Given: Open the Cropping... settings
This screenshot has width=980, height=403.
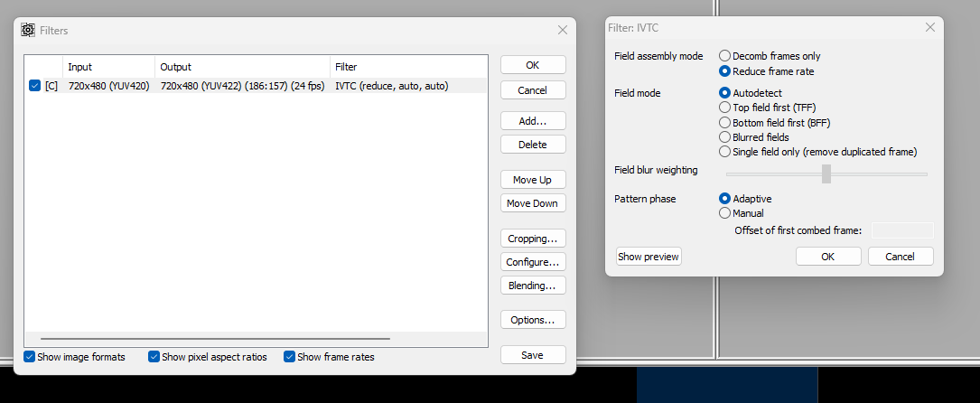Looking at the screenshot, I should 533,238.
